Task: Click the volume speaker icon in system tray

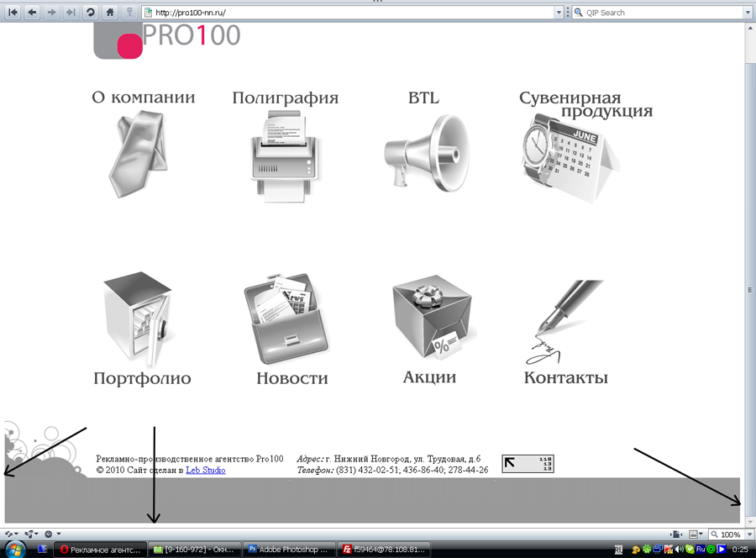Action: pos(679,550)
